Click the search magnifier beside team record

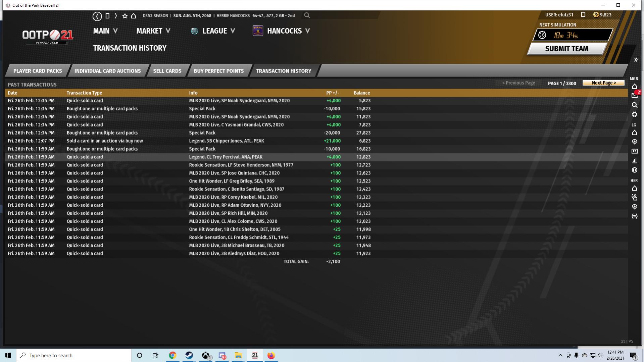click(307, 15)
